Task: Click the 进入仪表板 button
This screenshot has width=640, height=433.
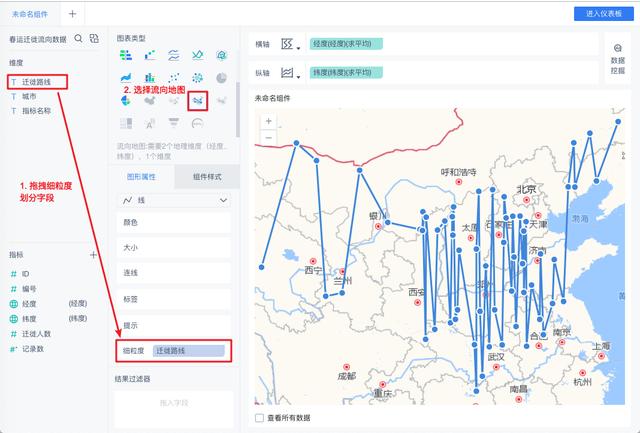Action: click(x=604, y=14)
